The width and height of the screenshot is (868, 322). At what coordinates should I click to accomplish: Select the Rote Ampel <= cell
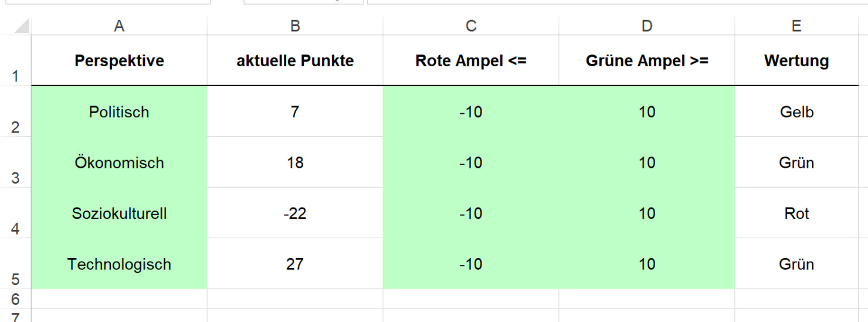pyautogui.click(x=471, y=61)
